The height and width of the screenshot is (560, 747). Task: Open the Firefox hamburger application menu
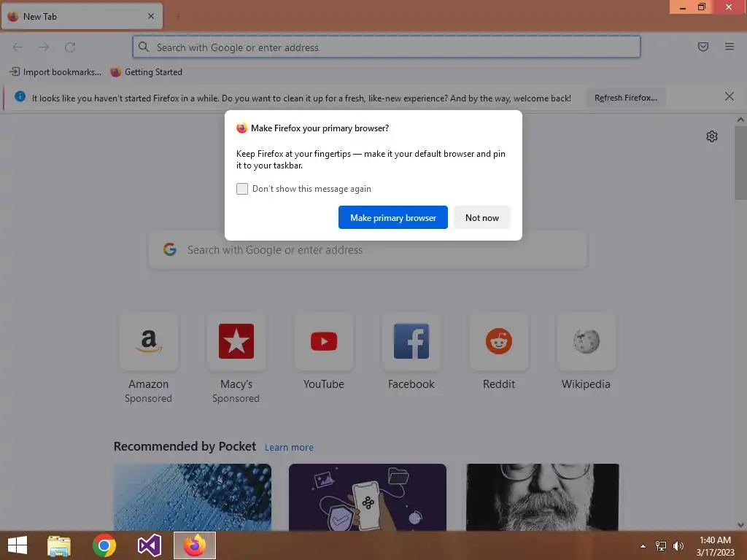coord(729,47)
